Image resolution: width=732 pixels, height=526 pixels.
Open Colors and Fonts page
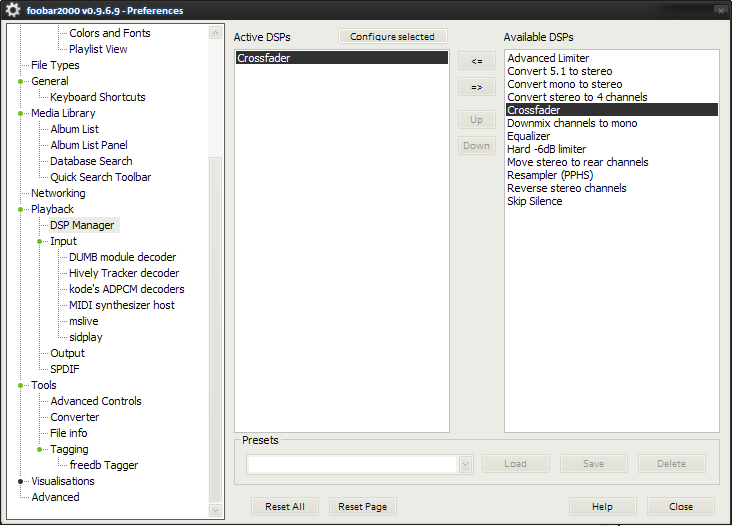point(110,33)
